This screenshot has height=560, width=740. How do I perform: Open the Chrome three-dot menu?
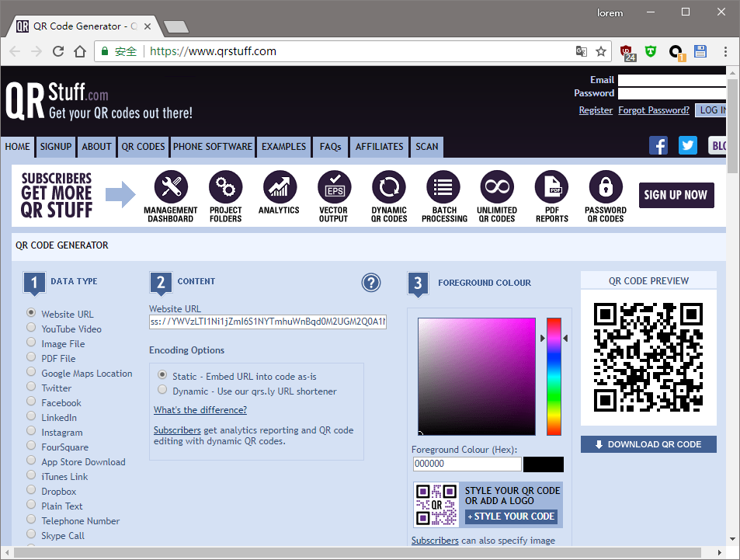725,51
